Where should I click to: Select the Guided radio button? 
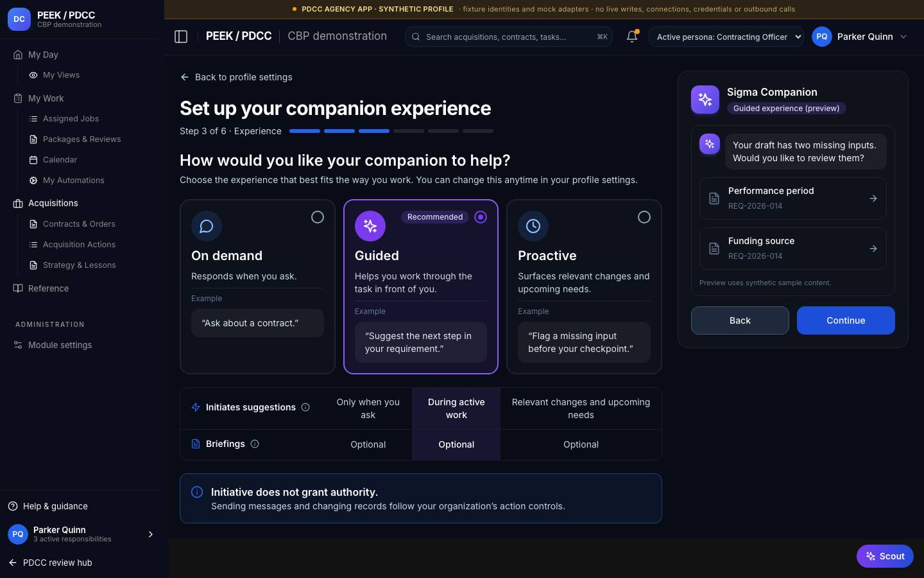[481, 217]
